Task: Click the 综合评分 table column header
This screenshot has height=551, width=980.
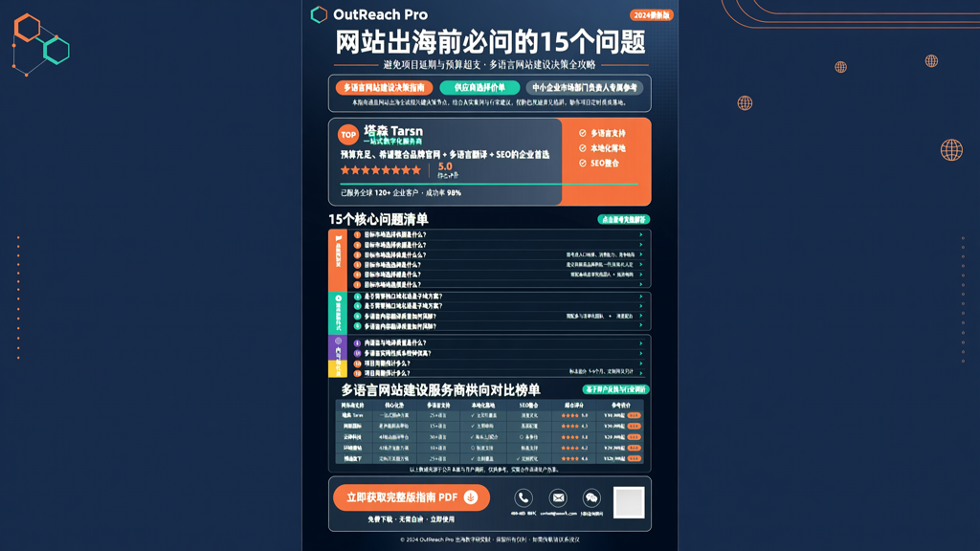Action: pos(574,405)
